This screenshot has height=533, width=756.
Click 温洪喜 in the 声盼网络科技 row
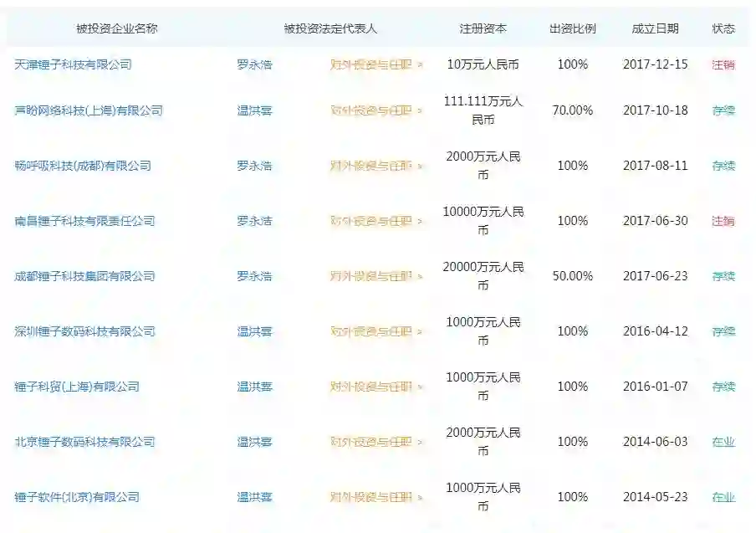254,110
